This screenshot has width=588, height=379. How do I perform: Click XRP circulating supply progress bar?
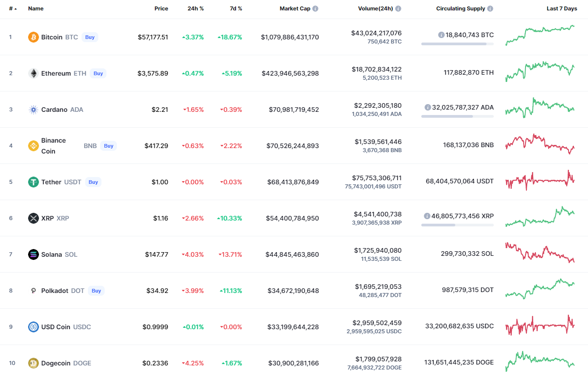(458, 225)
